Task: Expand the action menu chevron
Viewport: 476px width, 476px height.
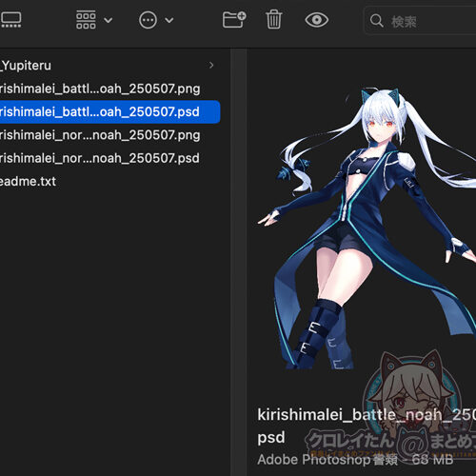Action: 169,20
